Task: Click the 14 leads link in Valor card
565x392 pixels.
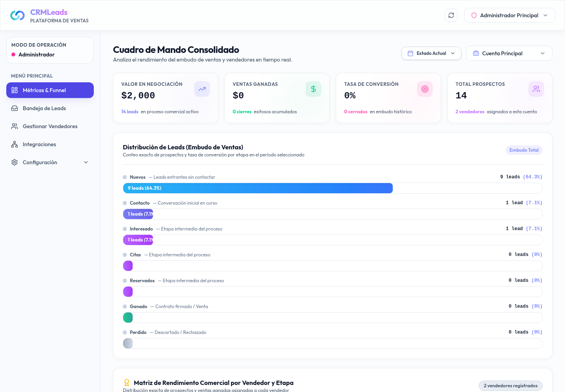Action: point(129,112)
